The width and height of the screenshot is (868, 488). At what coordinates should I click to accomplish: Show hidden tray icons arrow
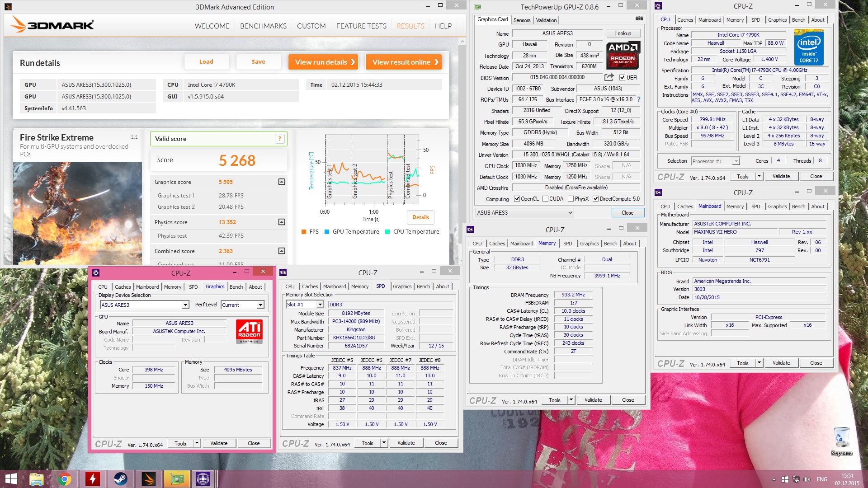774,479
